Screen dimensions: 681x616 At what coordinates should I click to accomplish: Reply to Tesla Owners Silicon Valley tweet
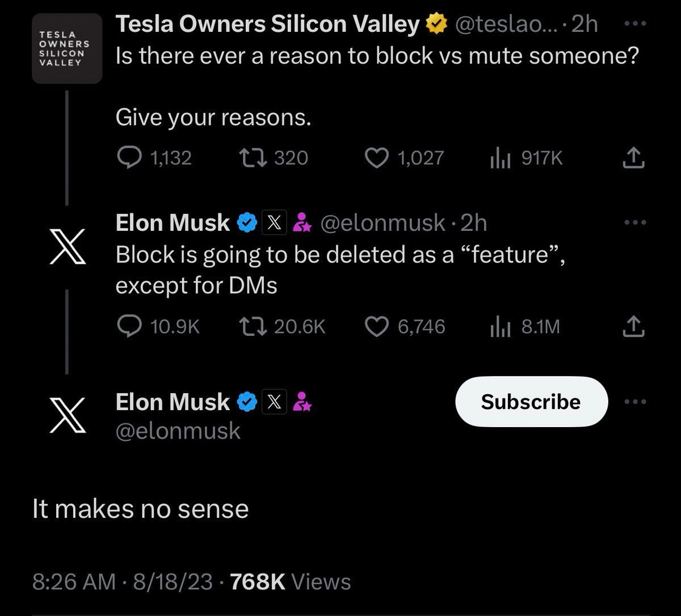point(129,157)
